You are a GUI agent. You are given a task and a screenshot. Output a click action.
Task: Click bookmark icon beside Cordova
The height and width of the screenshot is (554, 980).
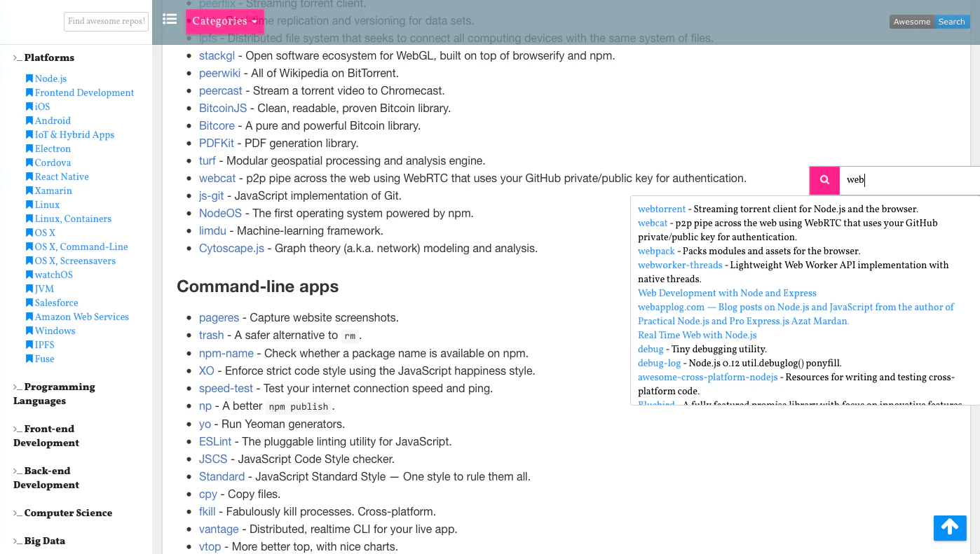tap(29, 162)
